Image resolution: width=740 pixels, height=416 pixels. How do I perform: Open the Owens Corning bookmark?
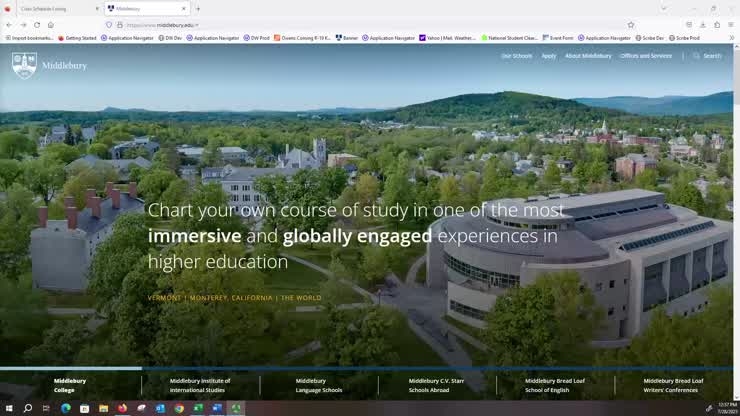click(x=302, y=38)
